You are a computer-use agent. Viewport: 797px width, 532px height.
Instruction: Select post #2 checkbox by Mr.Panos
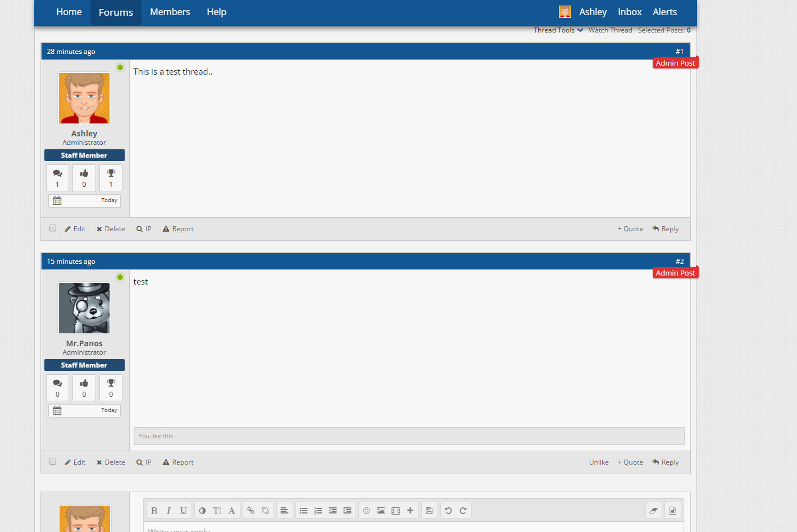(x=53, y=462)
